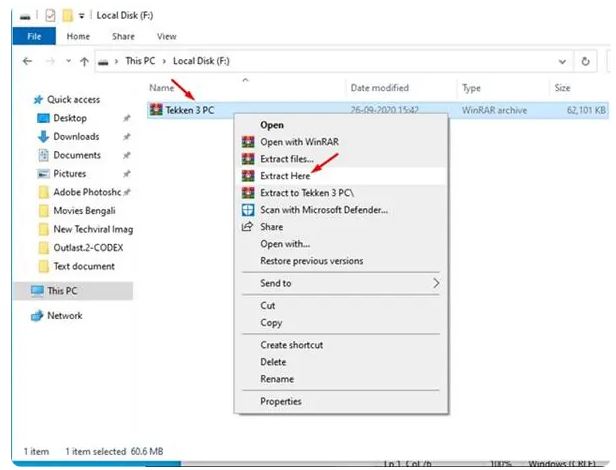The width and height of the screenshot is (616, 470).
Task: Open Downloads in the navigation pane
Action: tap(76, 136)
